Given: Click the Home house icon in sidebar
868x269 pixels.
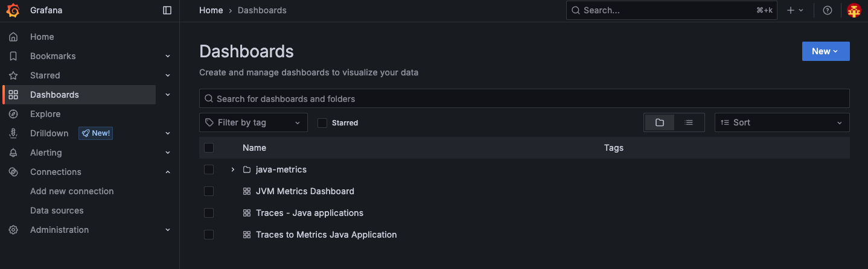Looking at the screenshot, I should pyautogui.click(x=13, y=37).
